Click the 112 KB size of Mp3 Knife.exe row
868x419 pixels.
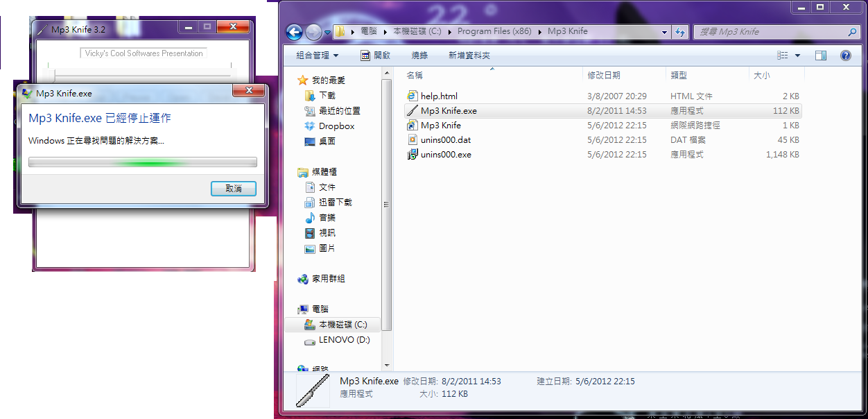coord(786,110)
